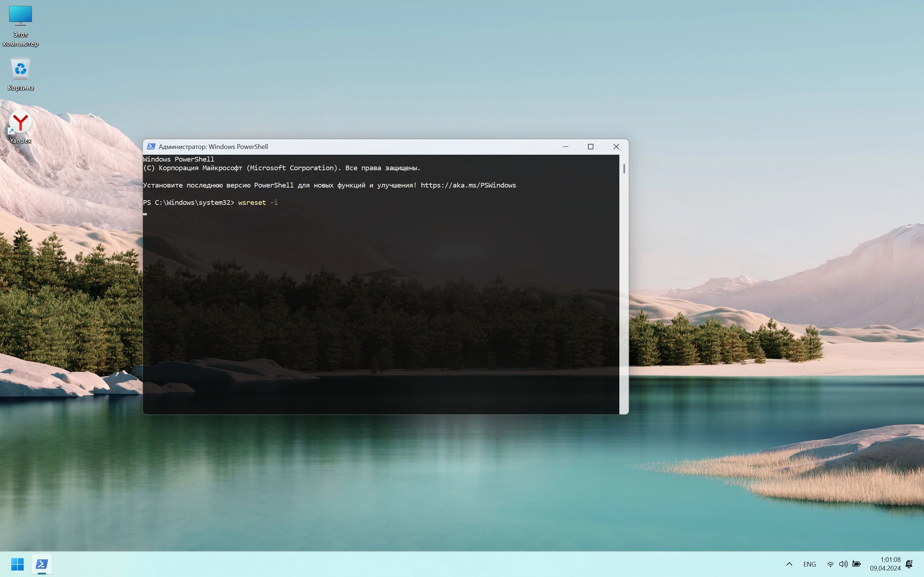This screenshot has width=924, height=577.
Task: Switch the ENG input language indicator
Action: pyautogui.click(x=810, y=564)
